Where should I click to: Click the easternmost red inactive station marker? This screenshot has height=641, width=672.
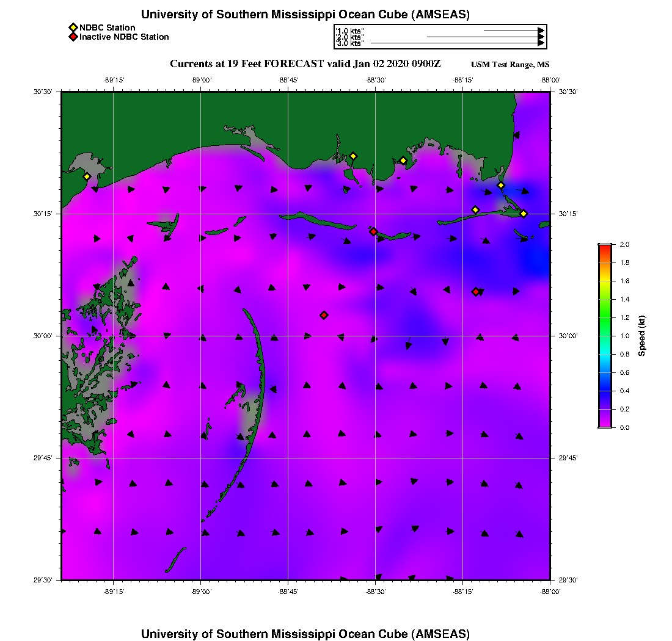tap(475, 292)
